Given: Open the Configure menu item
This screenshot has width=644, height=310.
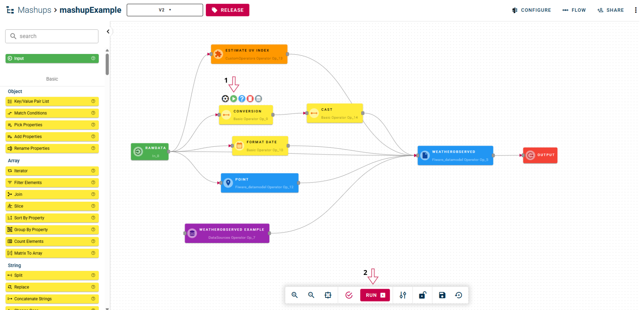Looking at the screenshot, I should [531, 10].
